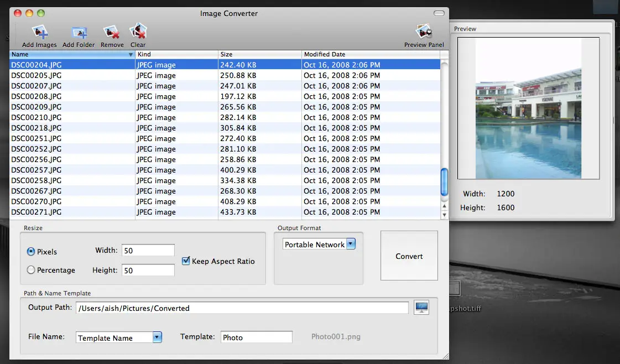Sort by the Size column header
Viewport: 620px width, 364px height.
(260, 54)
